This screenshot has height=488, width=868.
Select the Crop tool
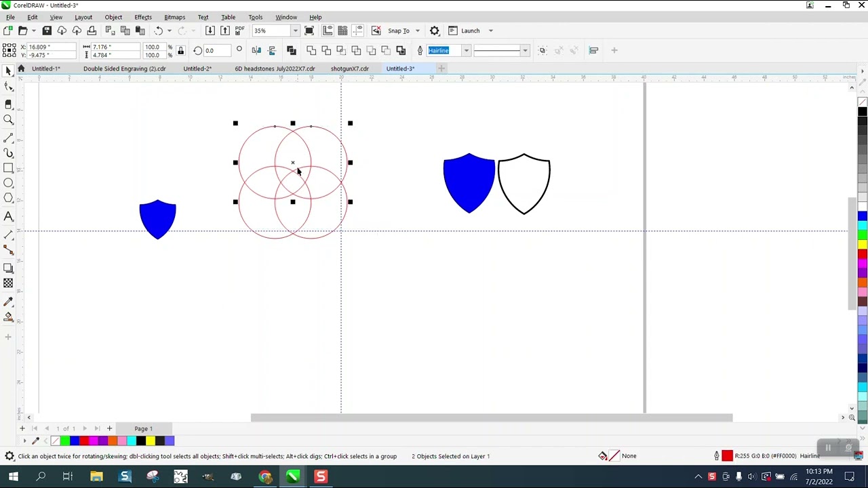tap(8, 104)
